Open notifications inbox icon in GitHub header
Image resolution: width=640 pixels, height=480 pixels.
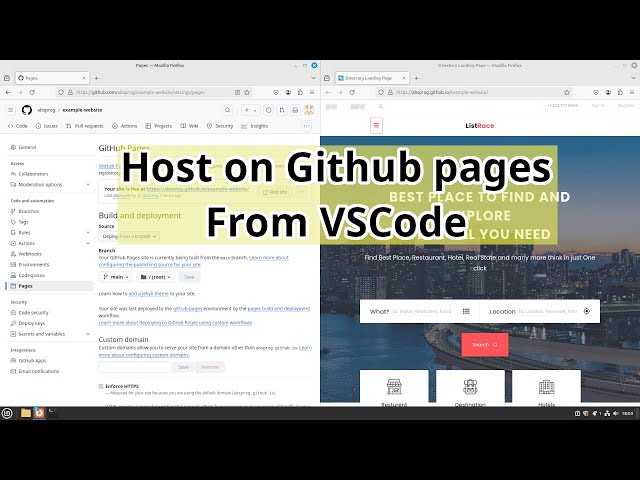[x=295, y=110]
